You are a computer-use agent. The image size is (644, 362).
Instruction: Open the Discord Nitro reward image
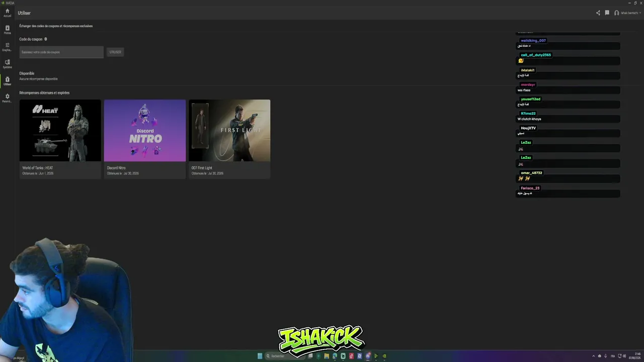[x=145, y=131]
